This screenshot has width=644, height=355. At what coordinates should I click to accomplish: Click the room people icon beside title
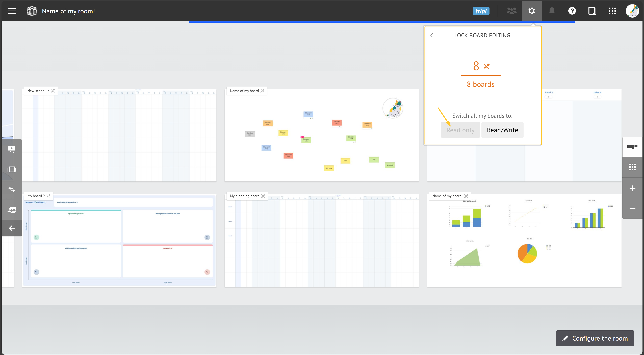(x=32, y=11)
